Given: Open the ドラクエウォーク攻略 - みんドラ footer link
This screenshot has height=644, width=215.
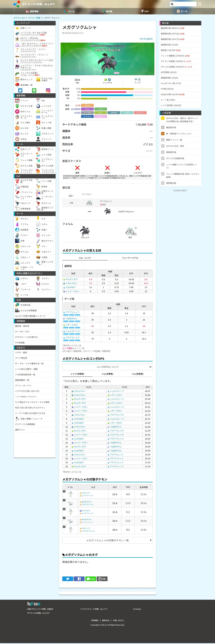Looking at the screenshot, I should click(x=94, y=609).
